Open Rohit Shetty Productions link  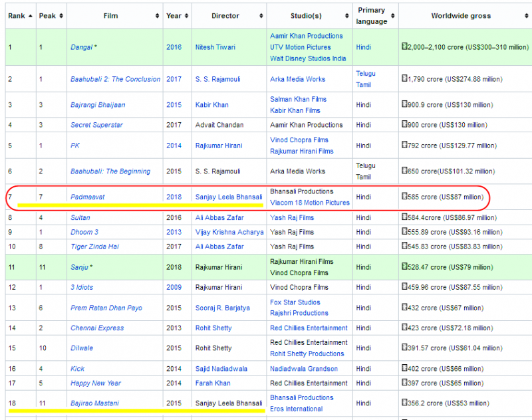307,354
